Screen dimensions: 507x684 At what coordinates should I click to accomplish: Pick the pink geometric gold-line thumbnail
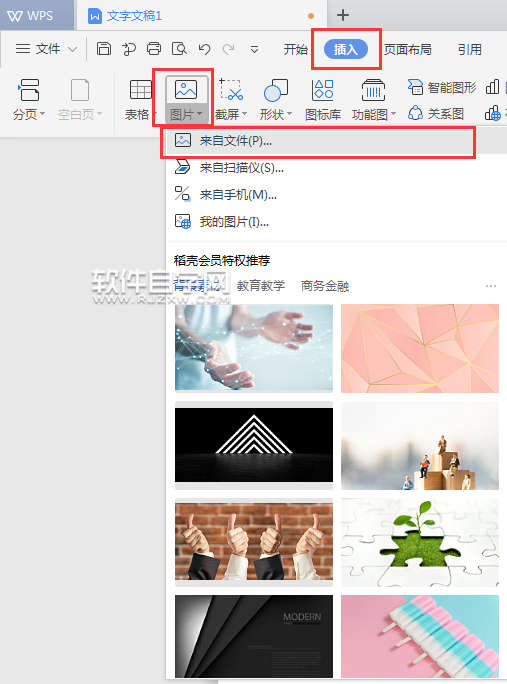click(420, 348)
